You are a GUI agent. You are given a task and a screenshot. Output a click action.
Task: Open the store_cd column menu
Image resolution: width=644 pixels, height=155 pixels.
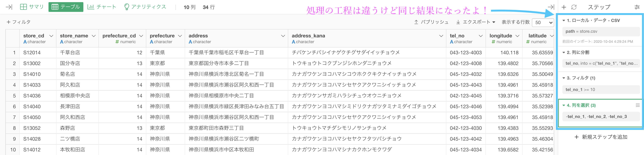(x=52, y=36)
